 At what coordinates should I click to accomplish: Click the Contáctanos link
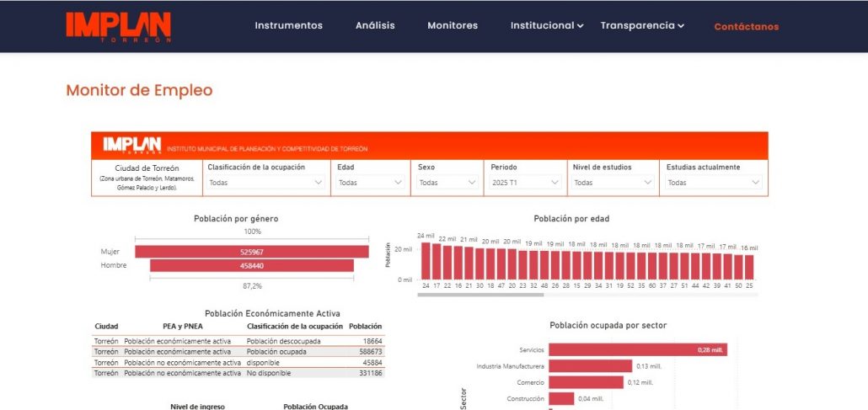click(x=746, y=26)
